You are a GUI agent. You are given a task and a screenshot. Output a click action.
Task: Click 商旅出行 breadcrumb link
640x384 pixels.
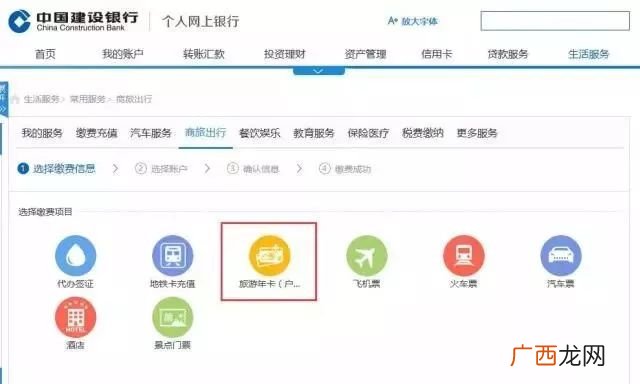pyautogui.click(x=134, y=99)
